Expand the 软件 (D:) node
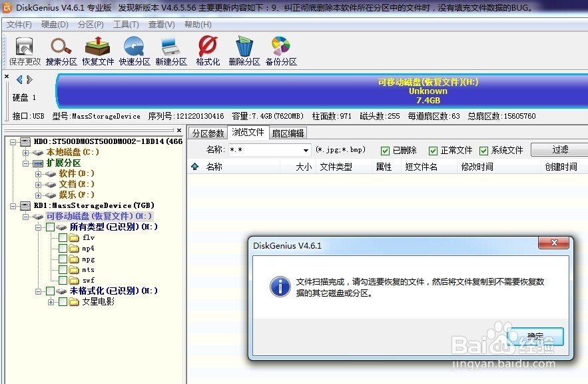This screenshot has width=588, height=384. [x=38, y=174]
